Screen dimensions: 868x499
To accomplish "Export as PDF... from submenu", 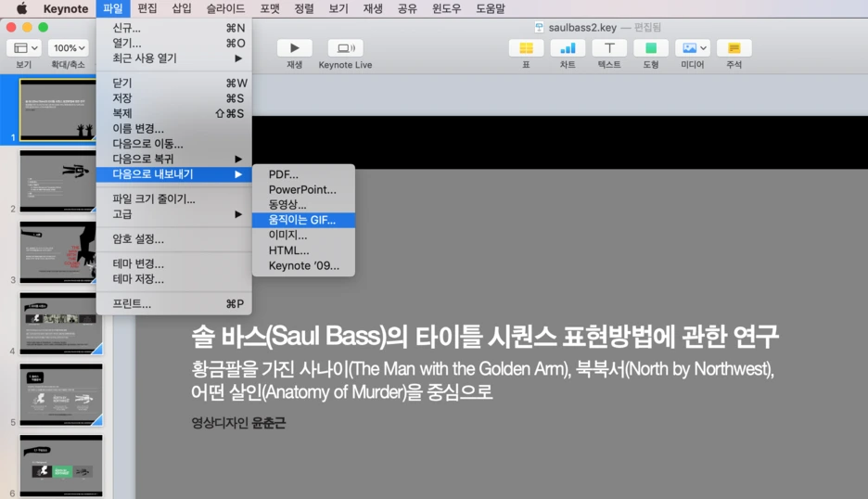I will coord(303,174).
